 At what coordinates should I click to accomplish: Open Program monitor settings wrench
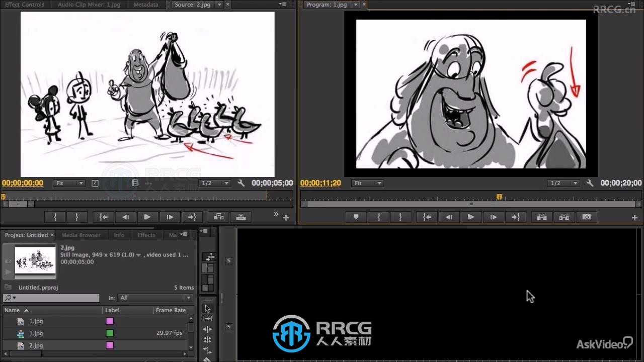(590, 183)
